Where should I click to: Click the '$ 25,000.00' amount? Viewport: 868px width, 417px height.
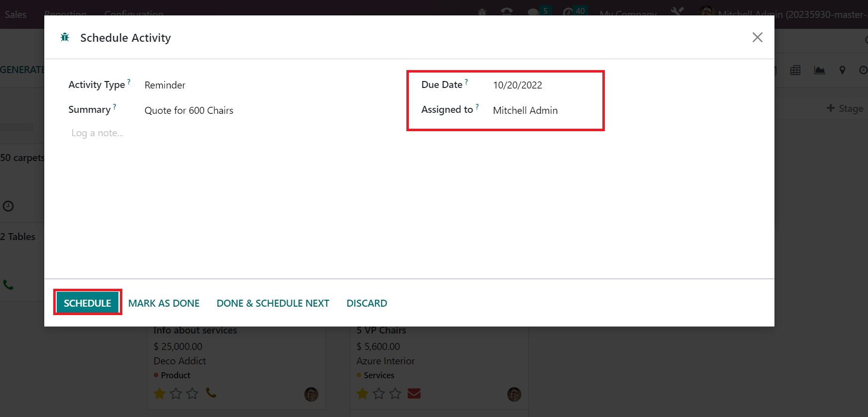click(178, 346)
